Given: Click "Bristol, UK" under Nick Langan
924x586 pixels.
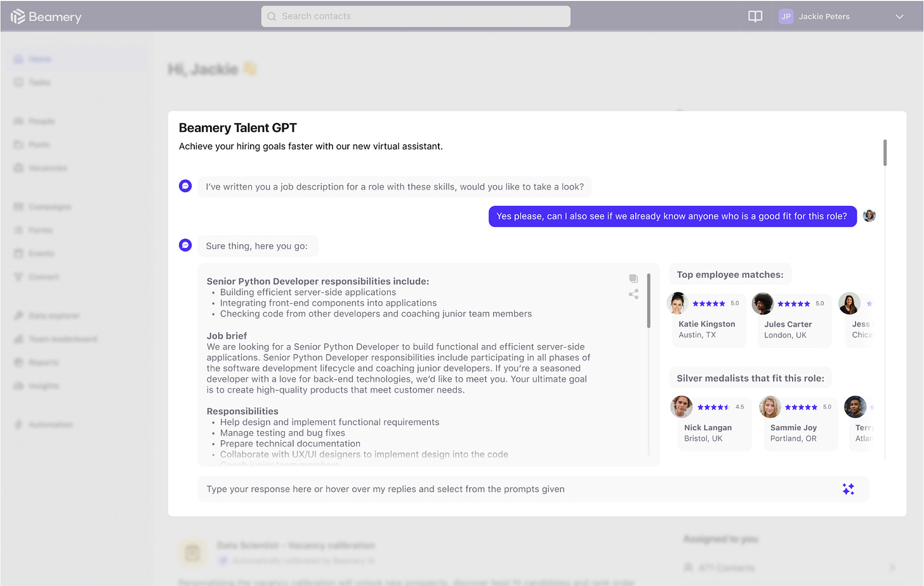Looking at the screenshot, I should [703, 438].
